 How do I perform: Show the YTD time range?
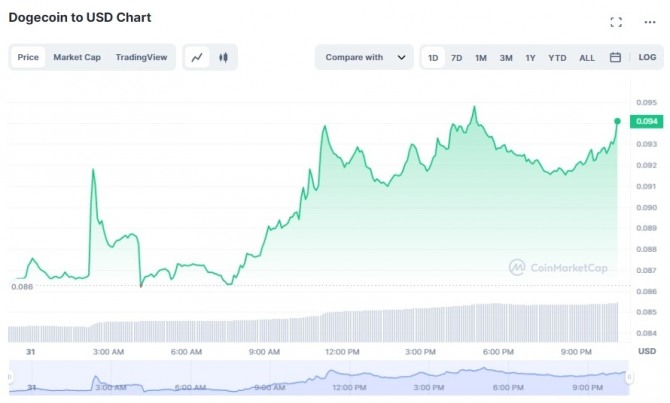point(557,57)
